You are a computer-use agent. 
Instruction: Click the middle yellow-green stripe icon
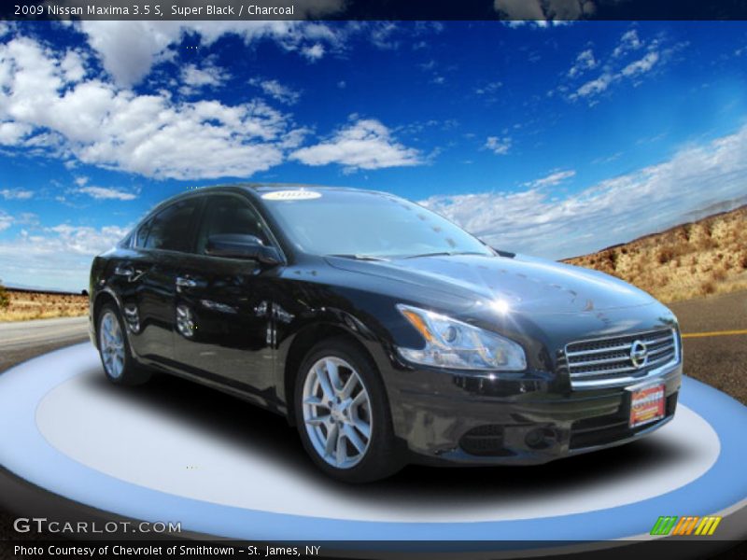[x=688, y=525]
